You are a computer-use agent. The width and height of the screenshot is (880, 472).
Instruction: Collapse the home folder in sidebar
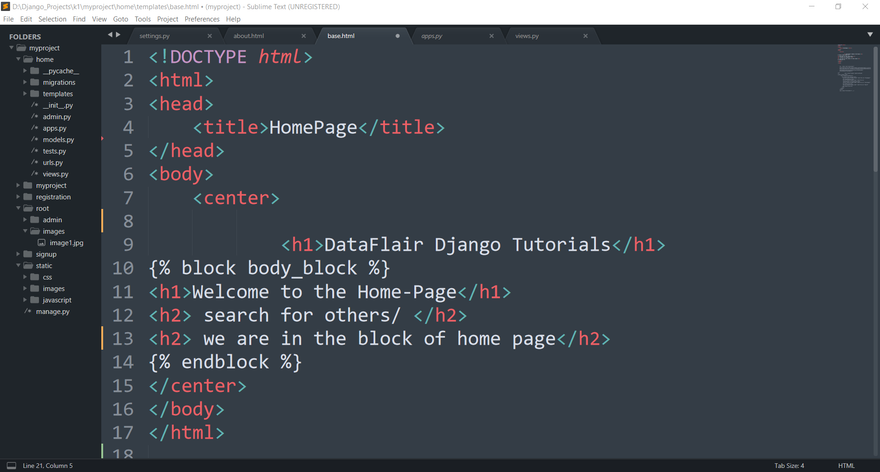pyautogui.click(x=18, y=60)
